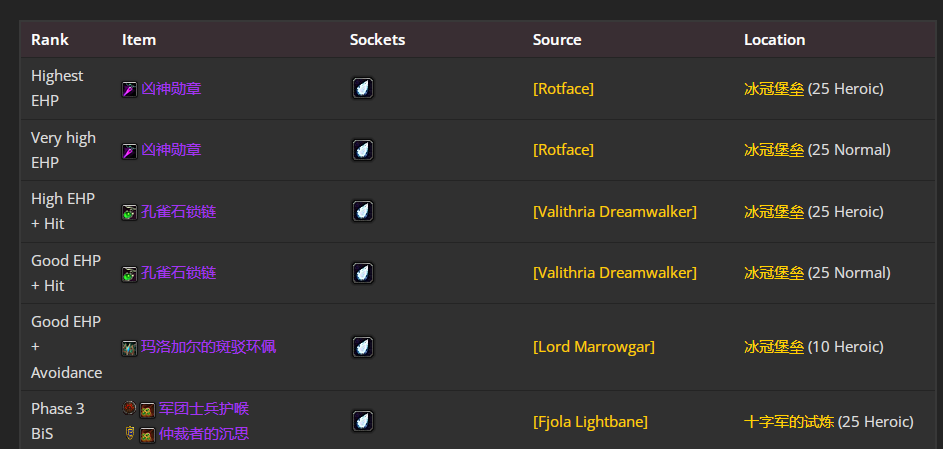Open [Valithria Dreamwalker] in High EHP + Hit row

click(x=614, y=212)
